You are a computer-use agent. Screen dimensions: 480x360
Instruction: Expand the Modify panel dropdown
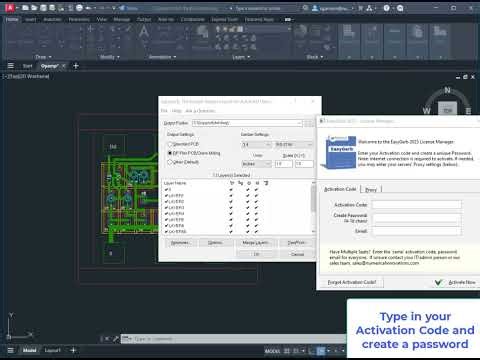[110, 57]
